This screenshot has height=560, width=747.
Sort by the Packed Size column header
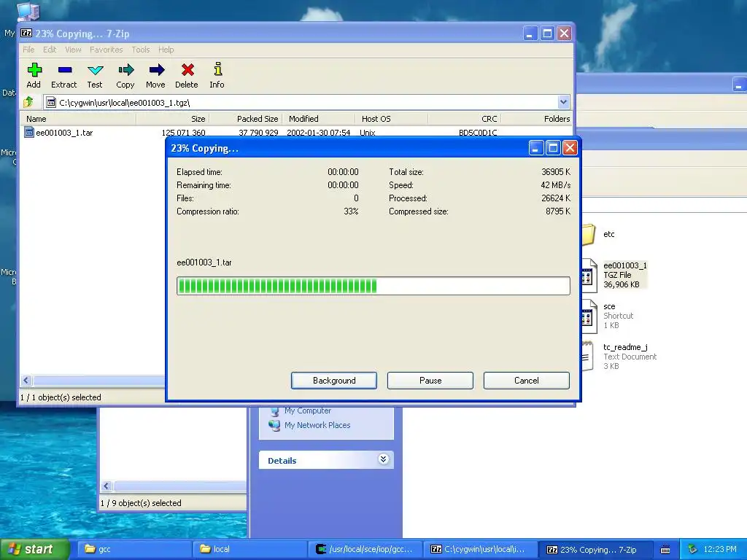(246, 119)
